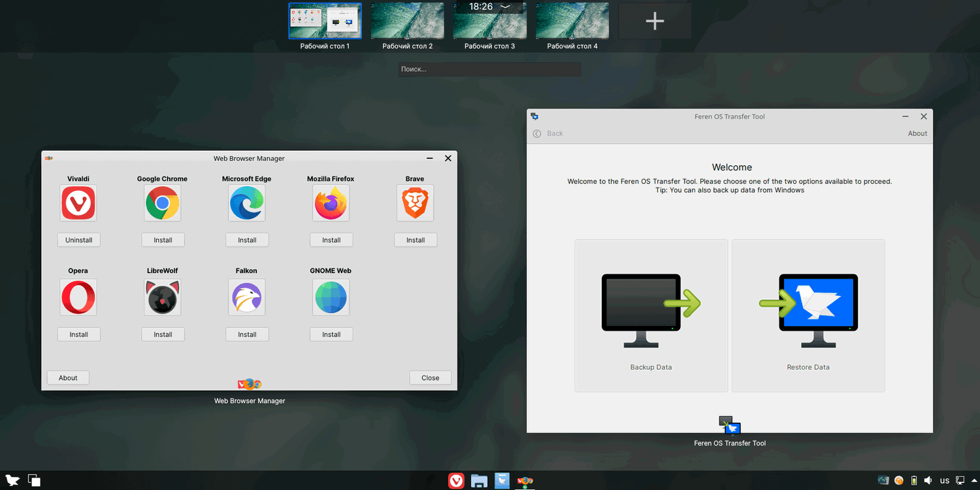Screen dimensions: 980x490
Task: Add a new virtual desktop with the plus button
Action: [655, 21]
